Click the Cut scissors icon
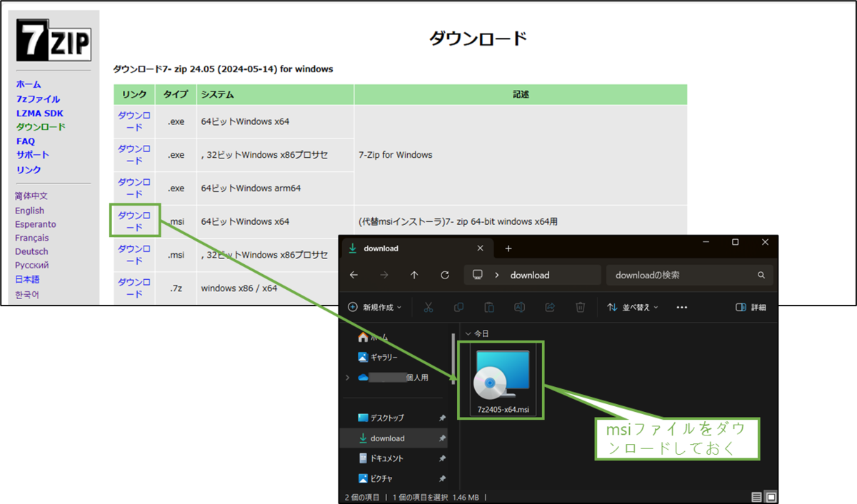Image resolution: width=857 pixels, height=504 pixels. [428, 307]
